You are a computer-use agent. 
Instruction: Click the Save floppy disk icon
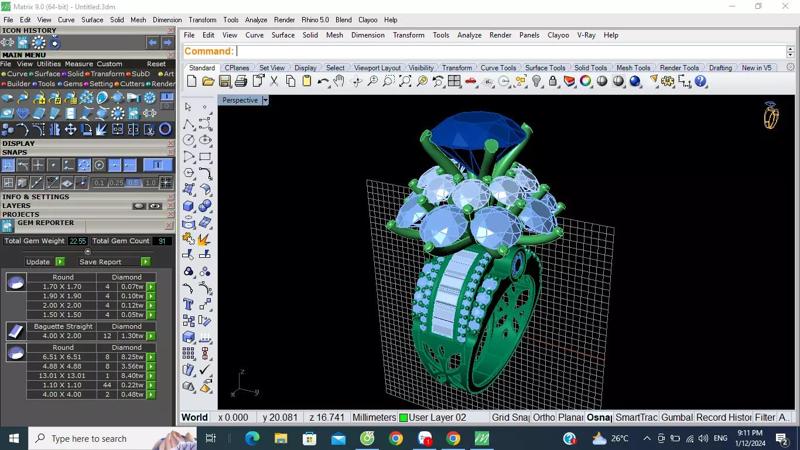[224, 81]
